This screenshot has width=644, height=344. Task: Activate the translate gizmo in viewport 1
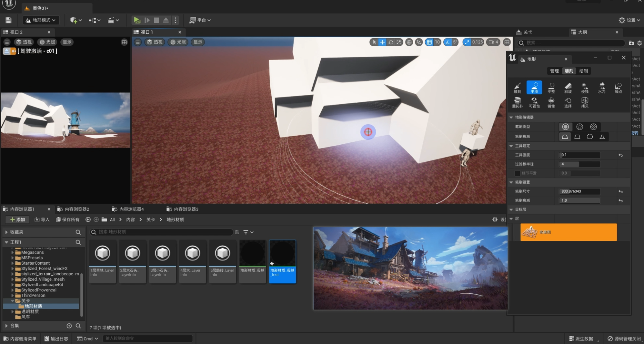coord(382,42)
